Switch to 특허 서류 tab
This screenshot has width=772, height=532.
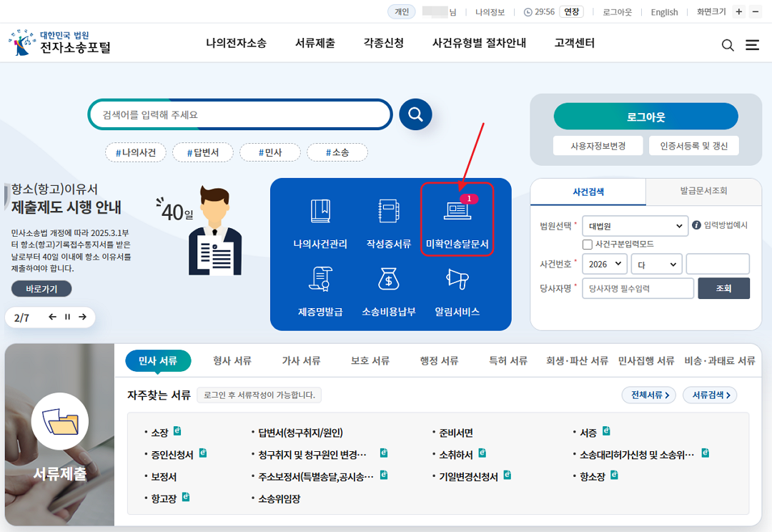click(508, 360)
